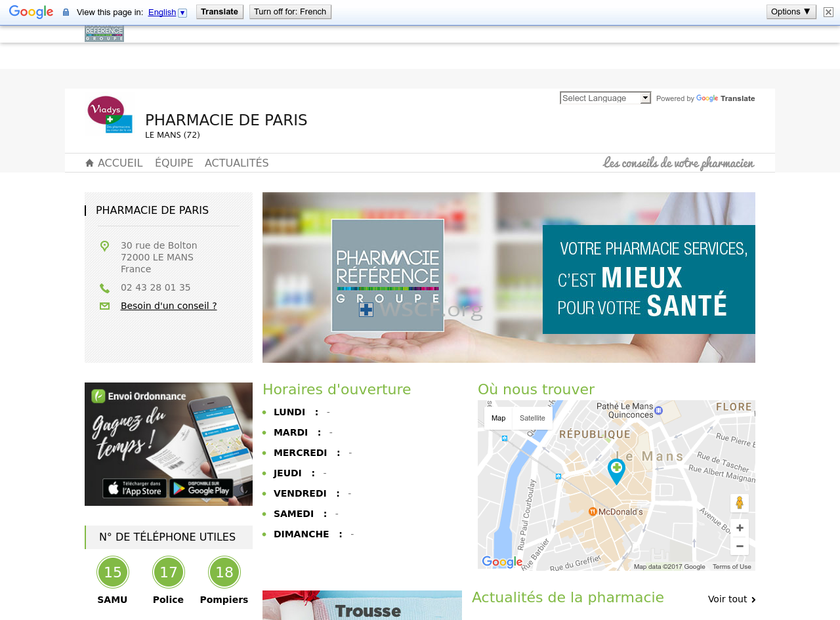Zoom out on the map
The height and width of the screenshot is (620, 840).
[740, 547]
